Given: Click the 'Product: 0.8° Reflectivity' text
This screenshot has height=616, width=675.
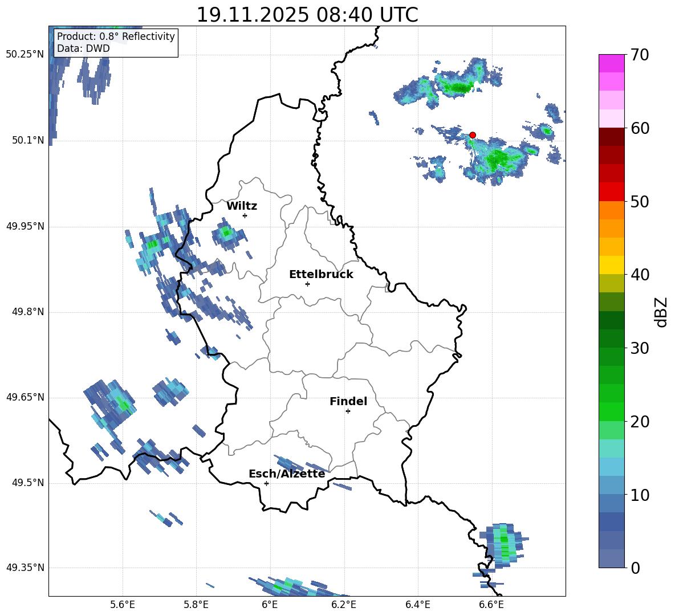Looking at the screenshot, I should coord(116,36).
